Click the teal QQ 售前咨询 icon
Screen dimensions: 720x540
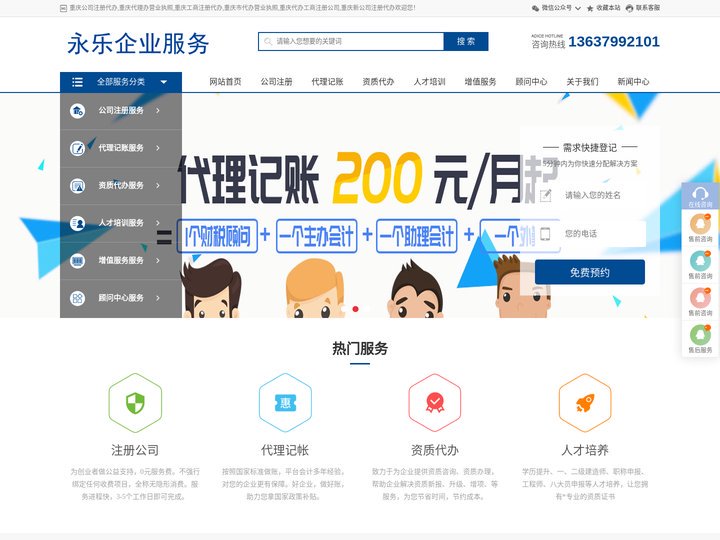[x=700, y=261]
